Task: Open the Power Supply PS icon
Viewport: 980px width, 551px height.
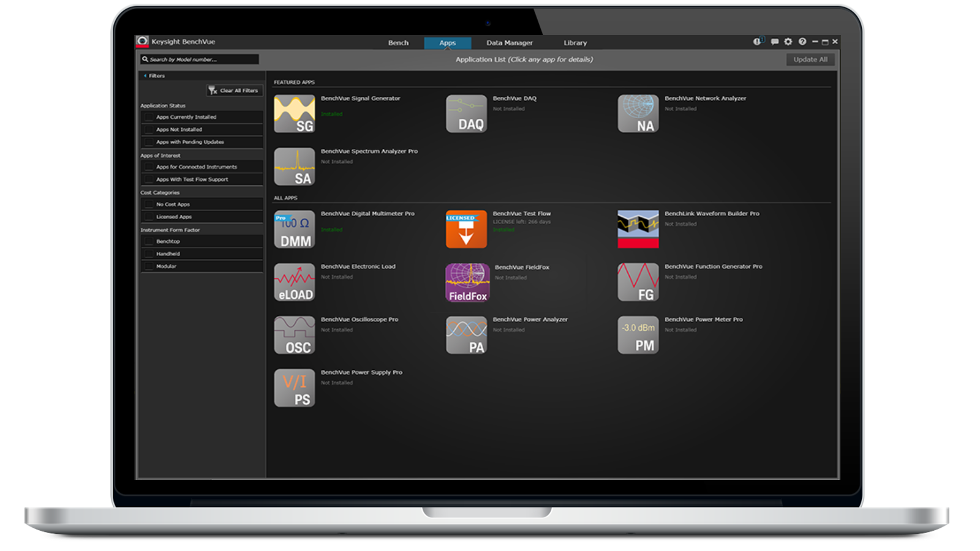Action: (x=294, y=388)
